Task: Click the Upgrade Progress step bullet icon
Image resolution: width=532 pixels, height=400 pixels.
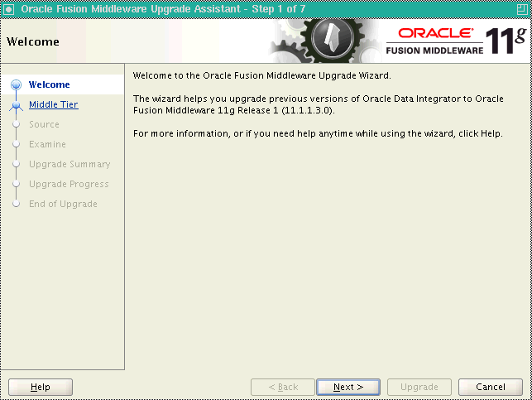Action: [x=16, y=184]
